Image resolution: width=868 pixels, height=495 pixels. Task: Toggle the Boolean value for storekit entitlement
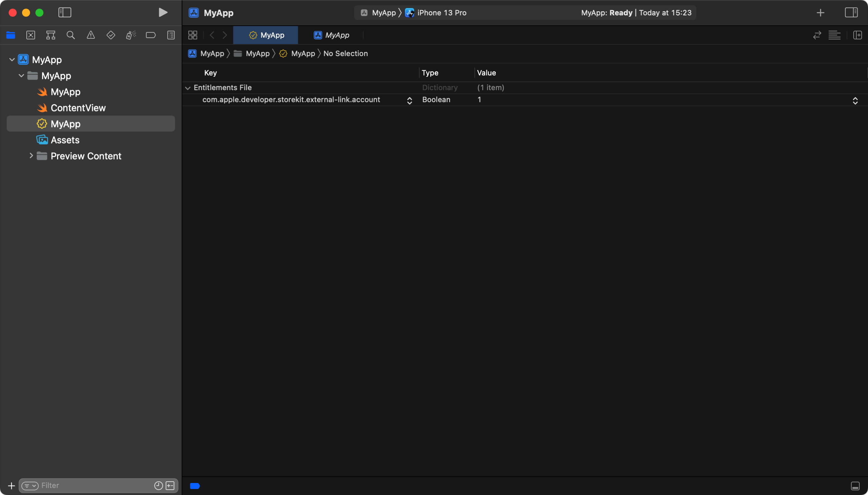(x=855, y=99)
